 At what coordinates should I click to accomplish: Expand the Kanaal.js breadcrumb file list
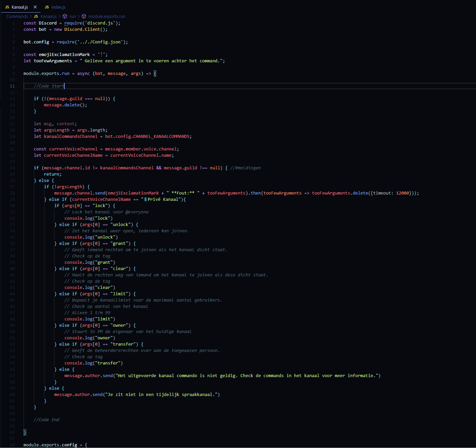tap(48, 16)
